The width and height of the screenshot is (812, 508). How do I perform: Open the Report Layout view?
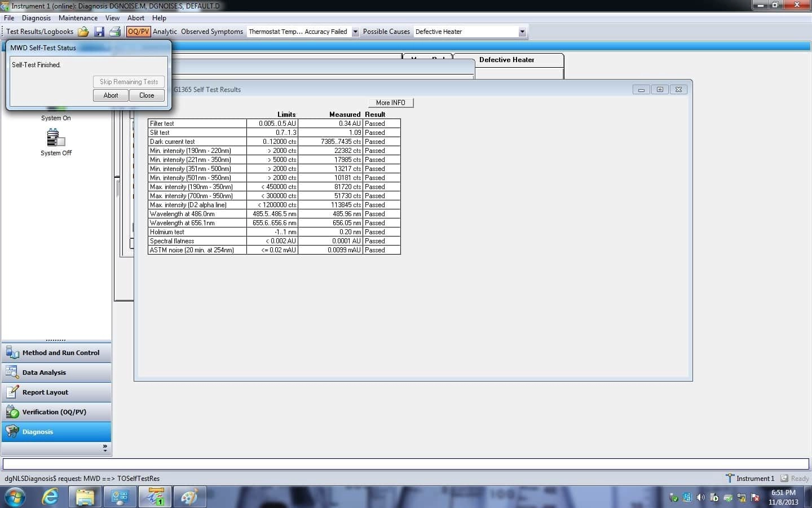pos(56,392)
